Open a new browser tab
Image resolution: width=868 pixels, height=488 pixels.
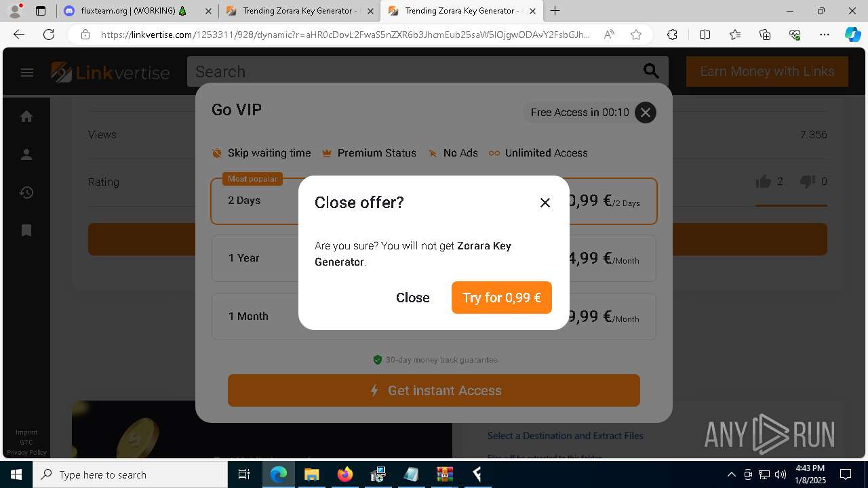555,11
